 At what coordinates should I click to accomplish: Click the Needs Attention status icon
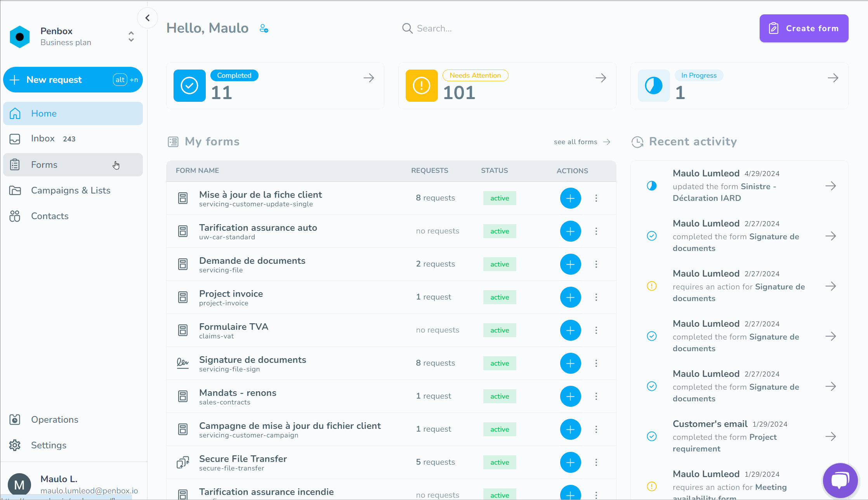tap(421, 85)
